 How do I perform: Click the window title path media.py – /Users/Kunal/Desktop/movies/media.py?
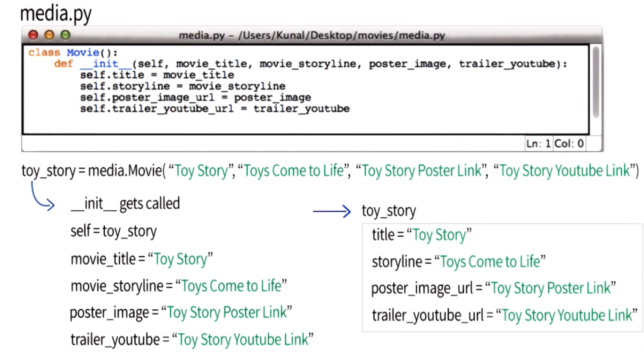pos(312,36)
